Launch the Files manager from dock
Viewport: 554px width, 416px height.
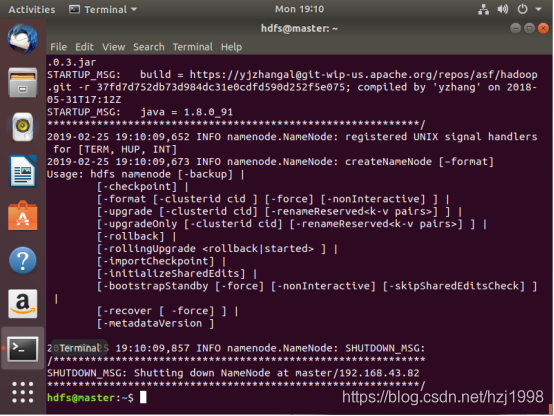[x=23, y=82]
